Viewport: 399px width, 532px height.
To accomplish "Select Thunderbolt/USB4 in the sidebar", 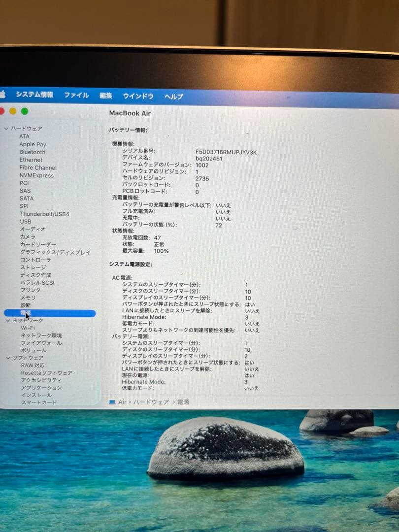I will (x=44, y=213).
